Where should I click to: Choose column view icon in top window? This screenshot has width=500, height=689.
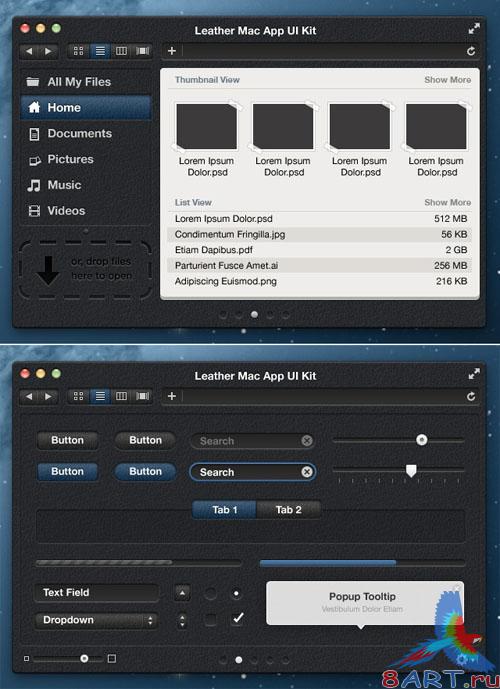coord(121,51)
